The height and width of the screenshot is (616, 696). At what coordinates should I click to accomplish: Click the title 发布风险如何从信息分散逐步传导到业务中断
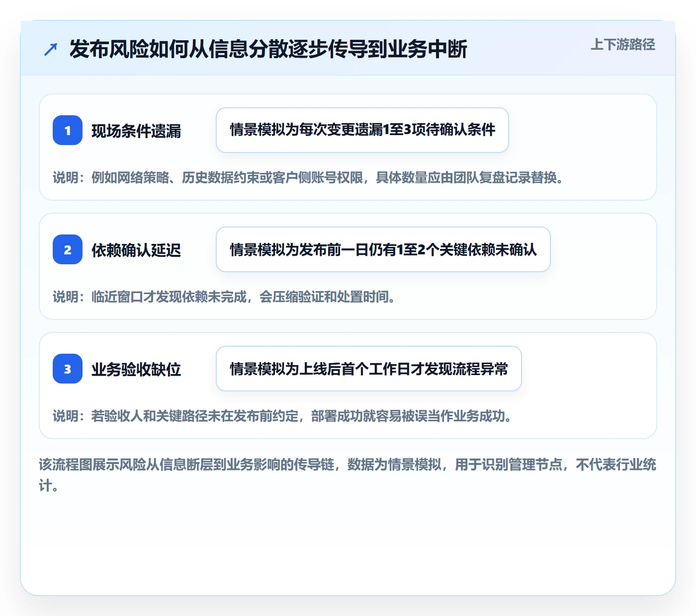click(268, 49)
